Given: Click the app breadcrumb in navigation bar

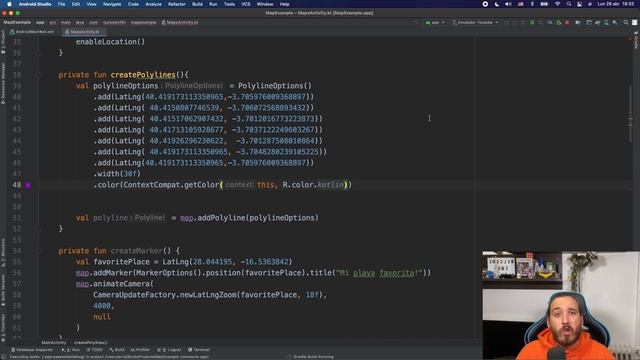Looking at the screenshot, I should point(40,22).
